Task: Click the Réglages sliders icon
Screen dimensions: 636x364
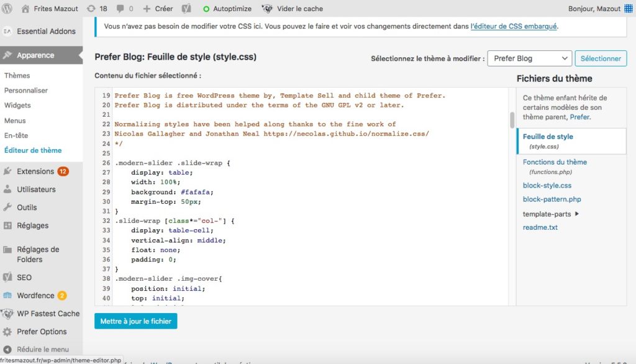Action: tap(7, 225)
